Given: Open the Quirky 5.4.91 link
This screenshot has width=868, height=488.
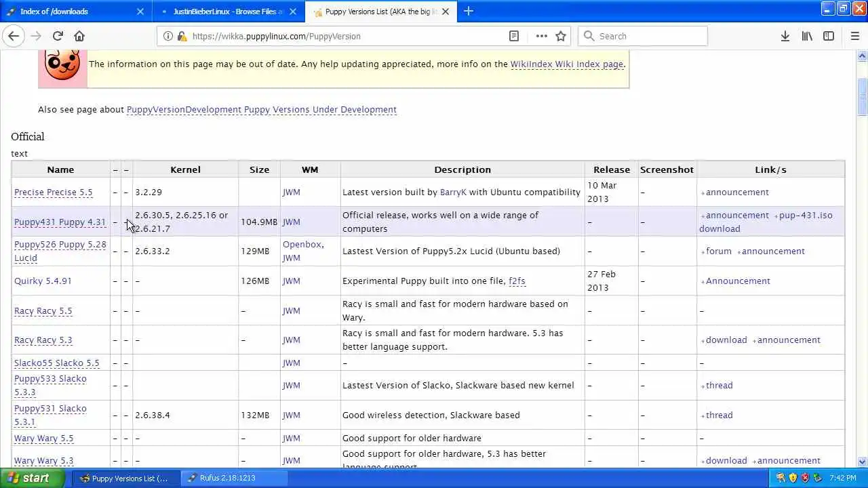Looking at the screenshot, I should [x=43, y=281].
